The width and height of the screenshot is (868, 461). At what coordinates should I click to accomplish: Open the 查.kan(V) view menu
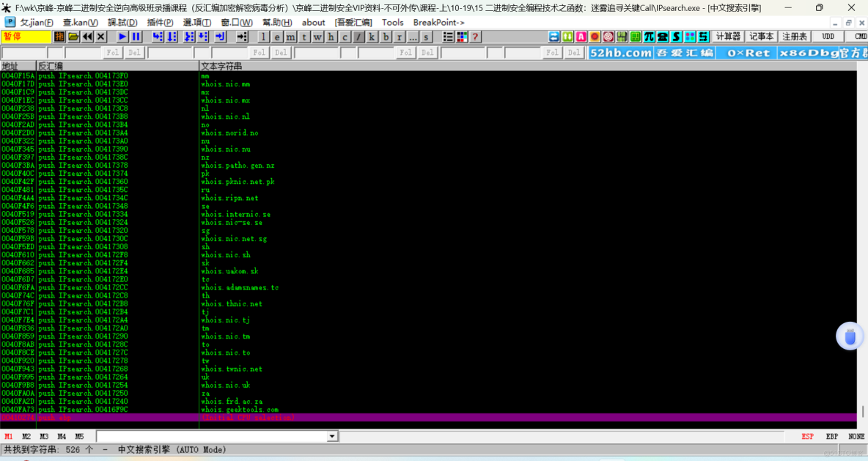point(80,23)
